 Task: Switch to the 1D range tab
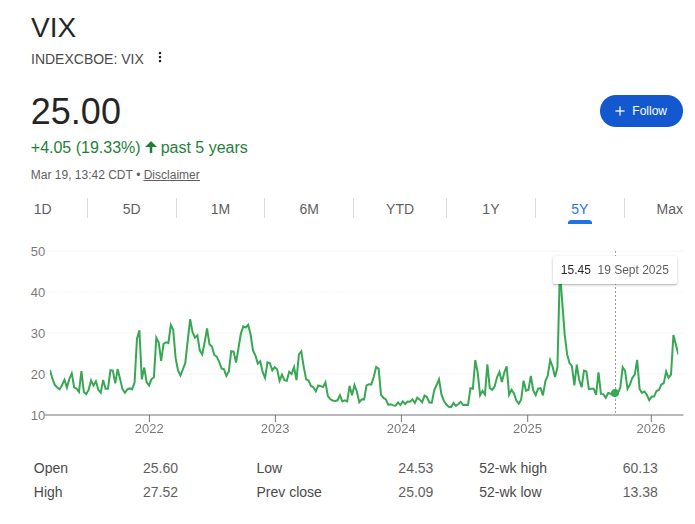(43, 209)
